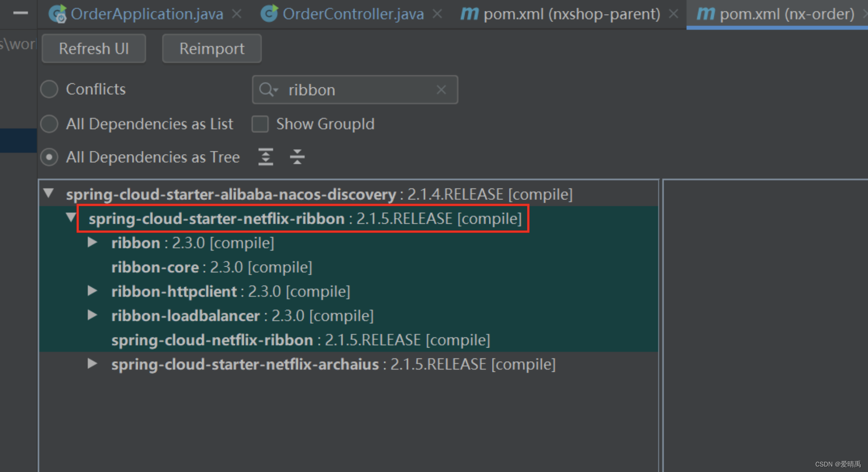Clear the ribbon search using the X icon

[440, 90]
